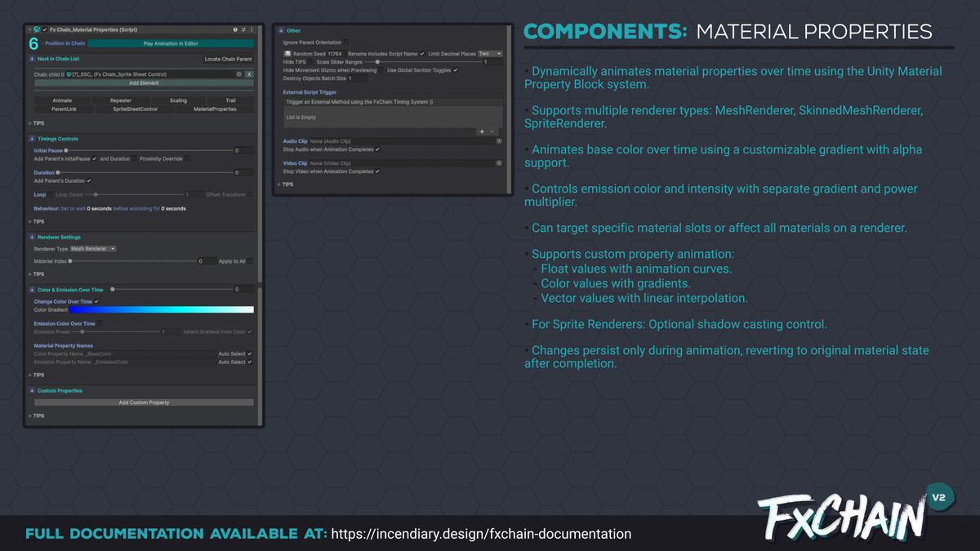Toggle the Next in Chain List section arrow icon
980x551 pixels.
click(32, 59)
